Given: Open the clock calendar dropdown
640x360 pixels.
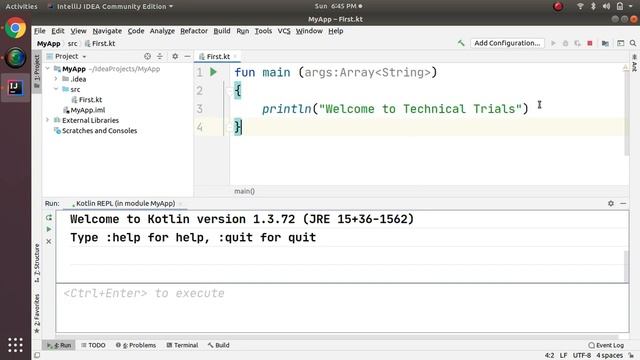Looking at the screenshot, I should pos(338,6).
